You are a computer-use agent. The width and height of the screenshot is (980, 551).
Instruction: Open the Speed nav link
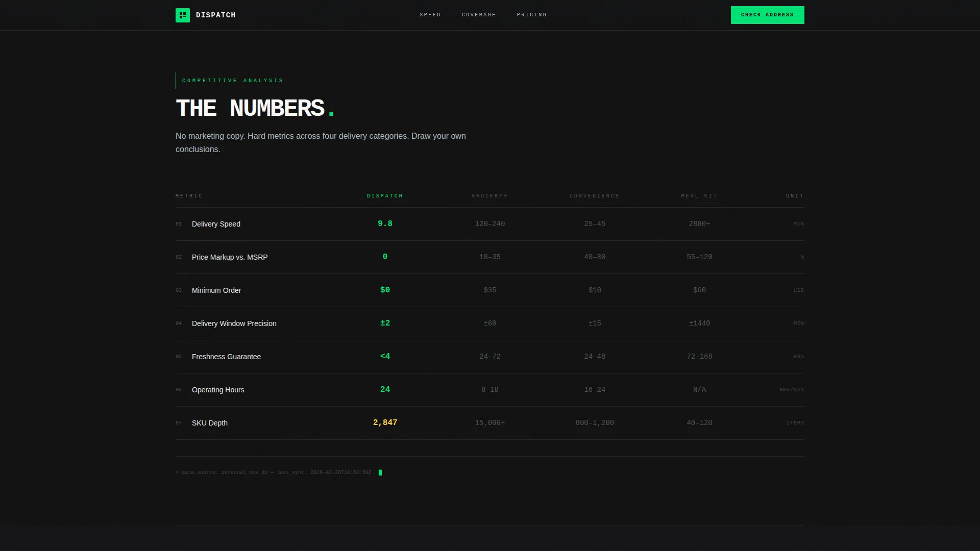[x=430, y=15]
